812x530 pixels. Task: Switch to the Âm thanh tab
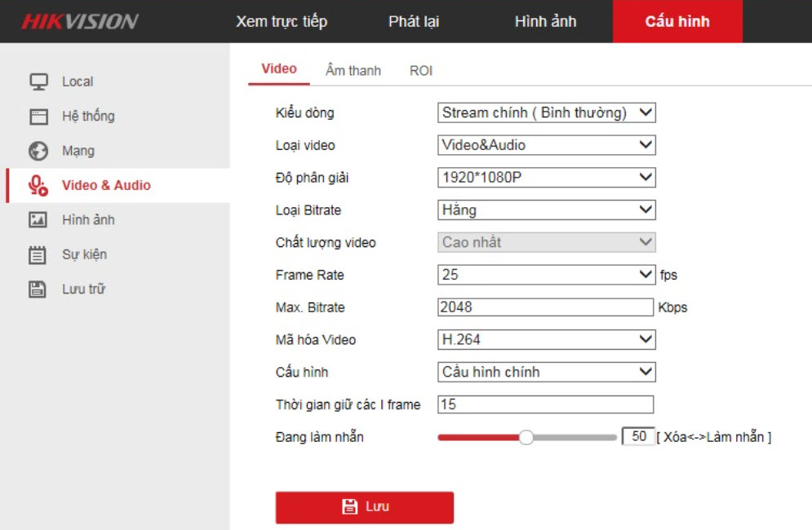(353, 70)
